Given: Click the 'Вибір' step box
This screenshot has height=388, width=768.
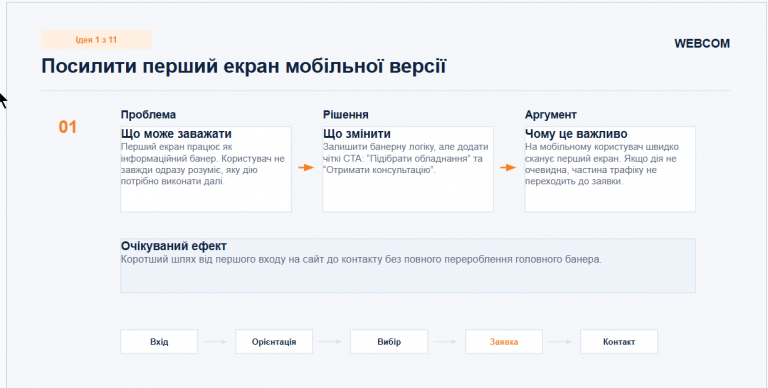Looking at the screenshot, I should 389,342.
